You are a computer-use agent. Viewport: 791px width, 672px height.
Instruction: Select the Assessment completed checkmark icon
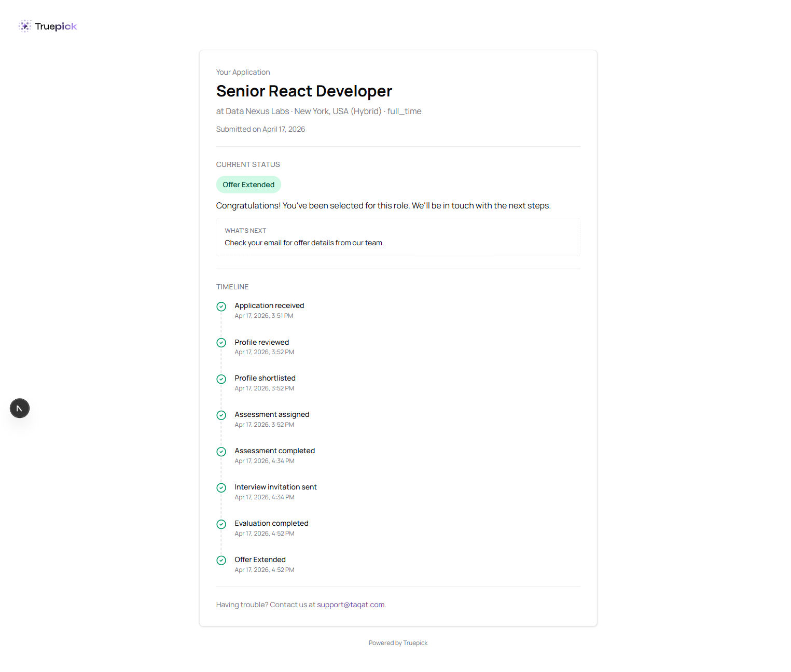point(221,452)
